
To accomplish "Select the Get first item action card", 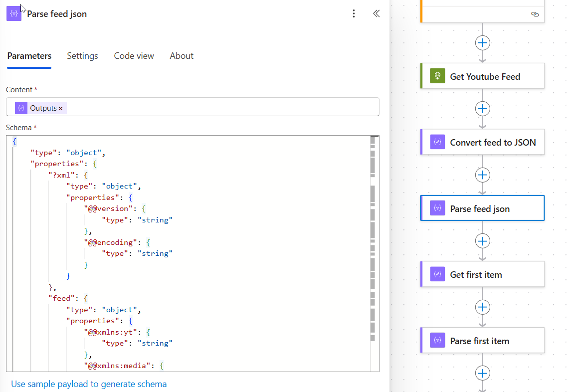I will 482,274.
